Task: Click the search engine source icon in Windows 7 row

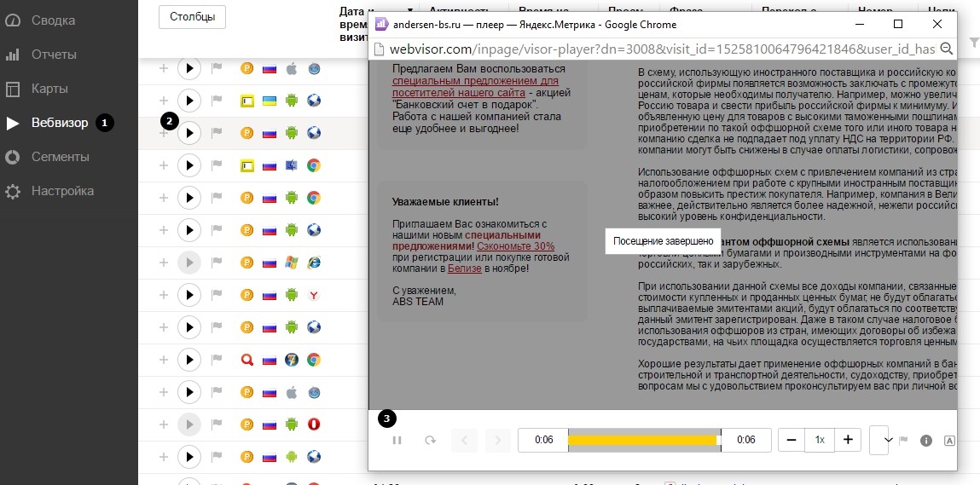Action: click(x=246, y=360)
